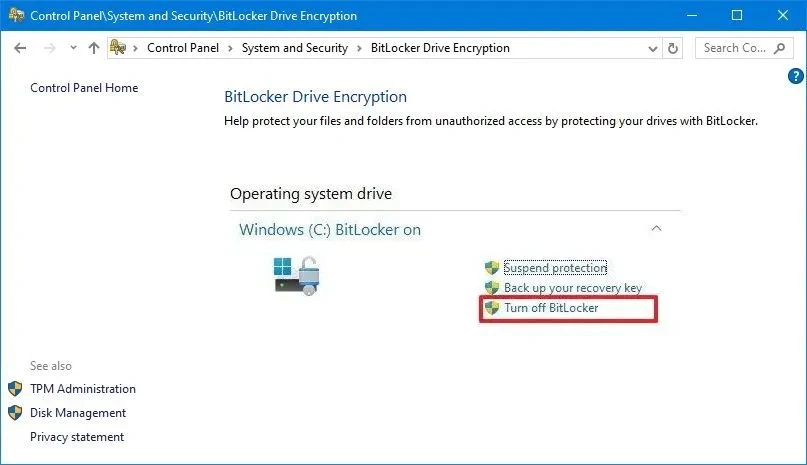Click the Search Control Panel field

734,48
